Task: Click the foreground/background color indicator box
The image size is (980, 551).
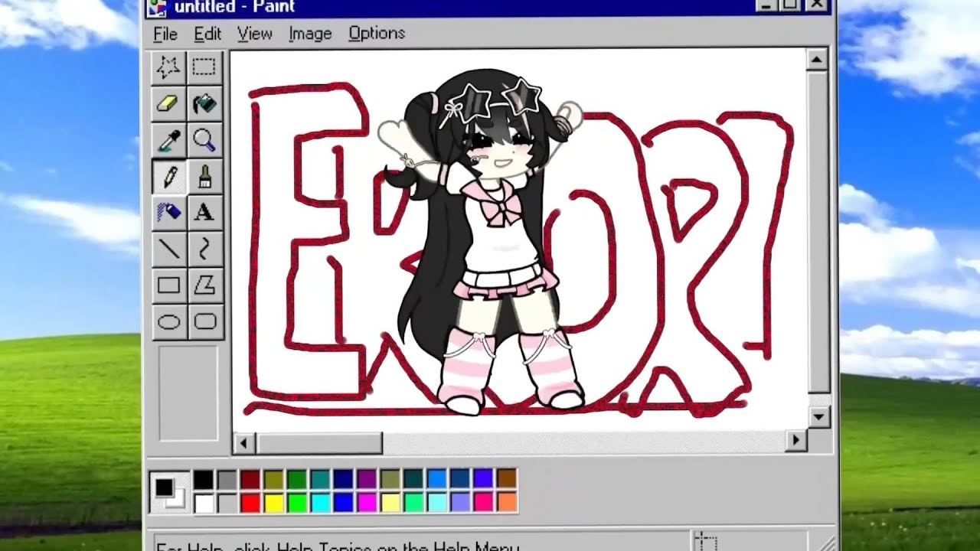Action: click(169, 492)
